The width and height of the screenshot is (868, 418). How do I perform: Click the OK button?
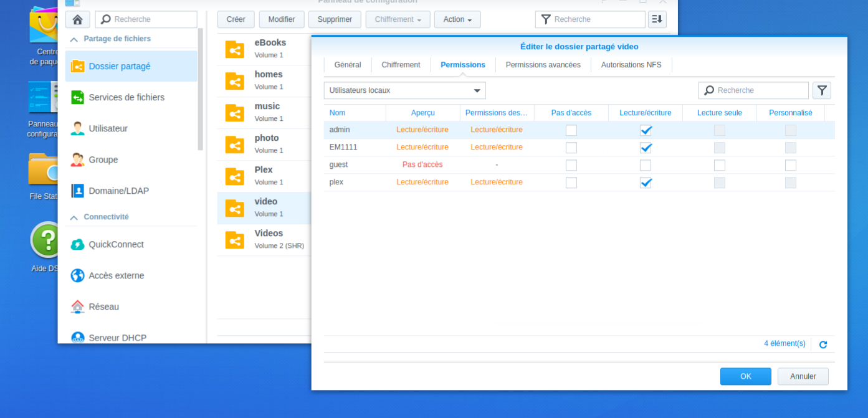pyautogui.click(x=745, y=376)
